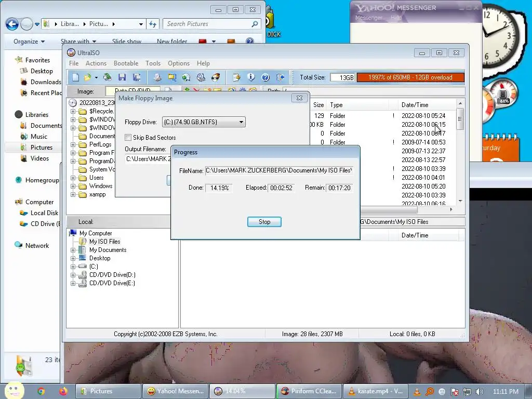Select Music library in Explorer sidebar
Image resolution: width=532 pixels, height=399 pixels.
(x=38, y=137)
